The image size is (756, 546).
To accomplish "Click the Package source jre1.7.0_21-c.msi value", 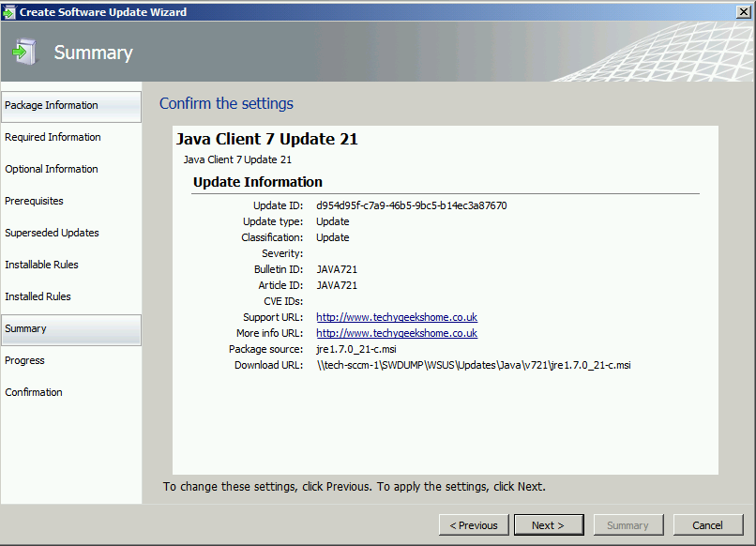I will pos(356,349).
